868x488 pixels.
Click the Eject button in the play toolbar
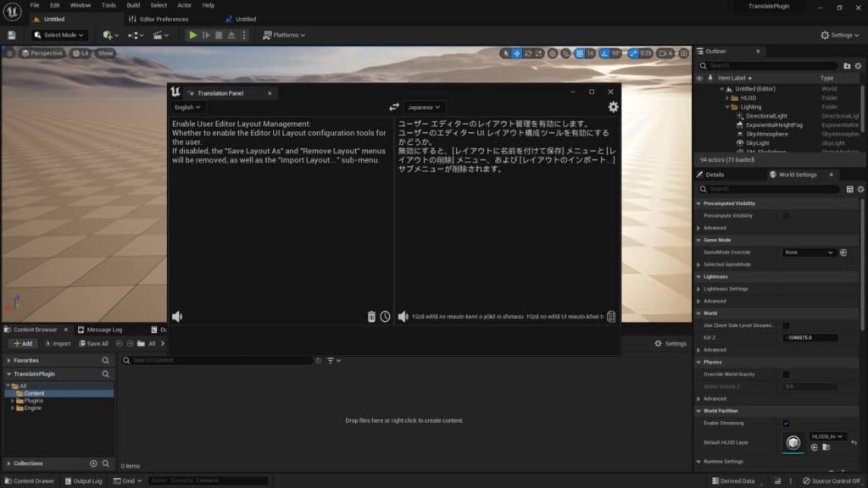[x=231, y=35]
